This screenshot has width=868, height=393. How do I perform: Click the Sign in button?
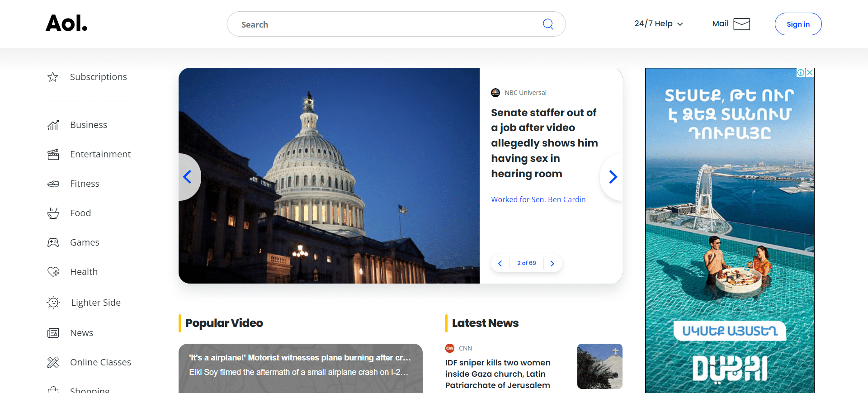798,24
